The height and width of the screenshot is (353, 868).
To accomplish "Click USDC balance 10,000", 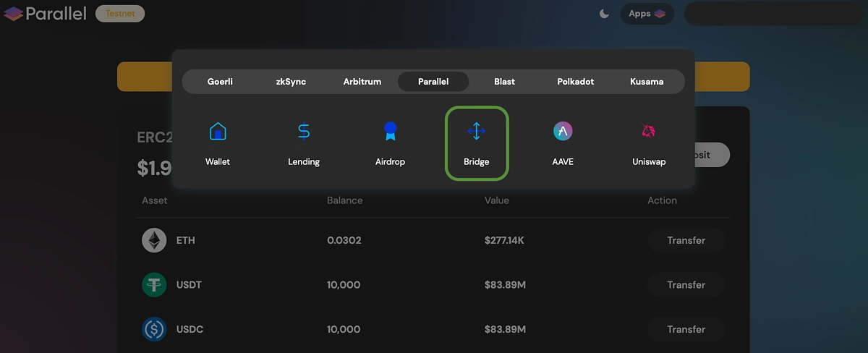I will click(x=344, y=329).
